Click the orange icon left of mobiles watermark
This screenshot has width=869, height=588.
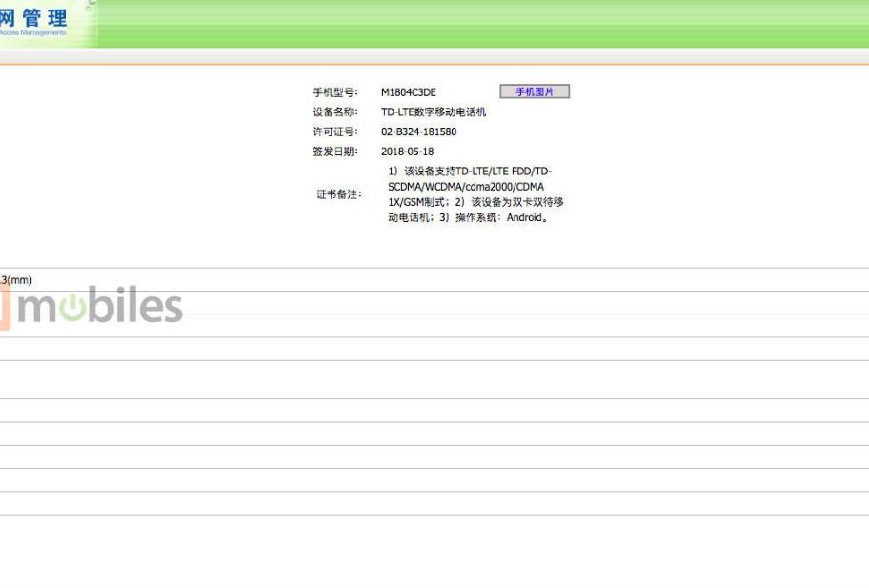[5, 309]
